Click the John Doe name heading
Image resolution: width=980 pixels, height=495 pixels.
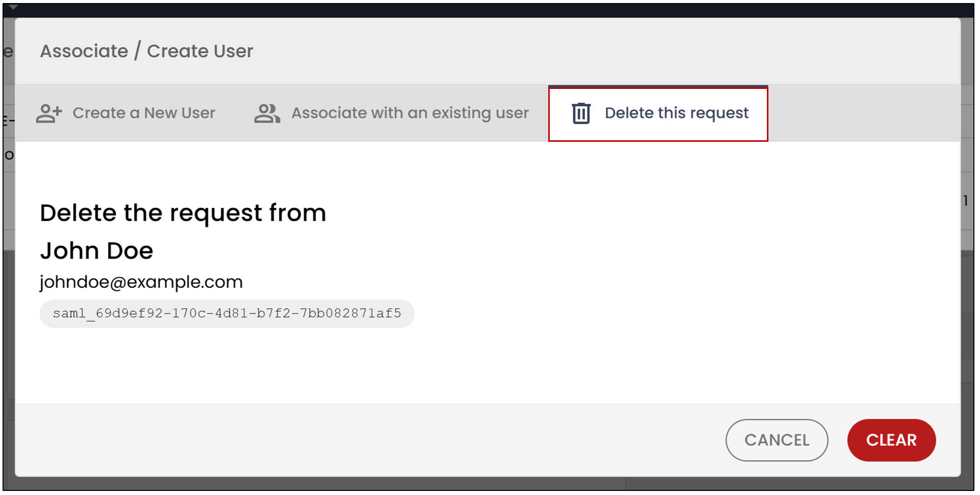(x=97, y=251)
